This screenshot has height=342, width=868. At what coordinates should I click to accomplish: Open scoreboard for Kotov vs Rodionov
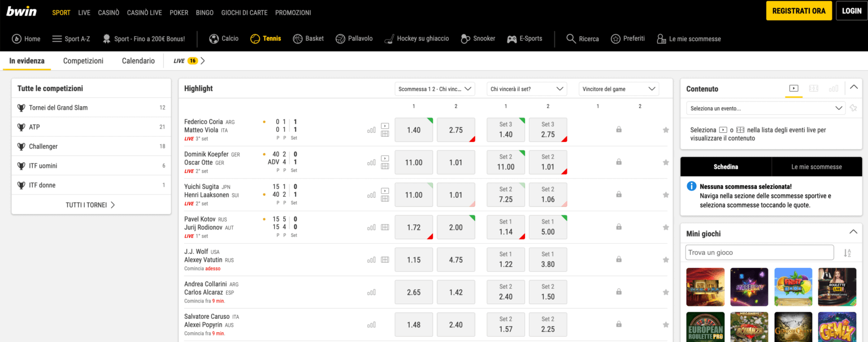385,227
